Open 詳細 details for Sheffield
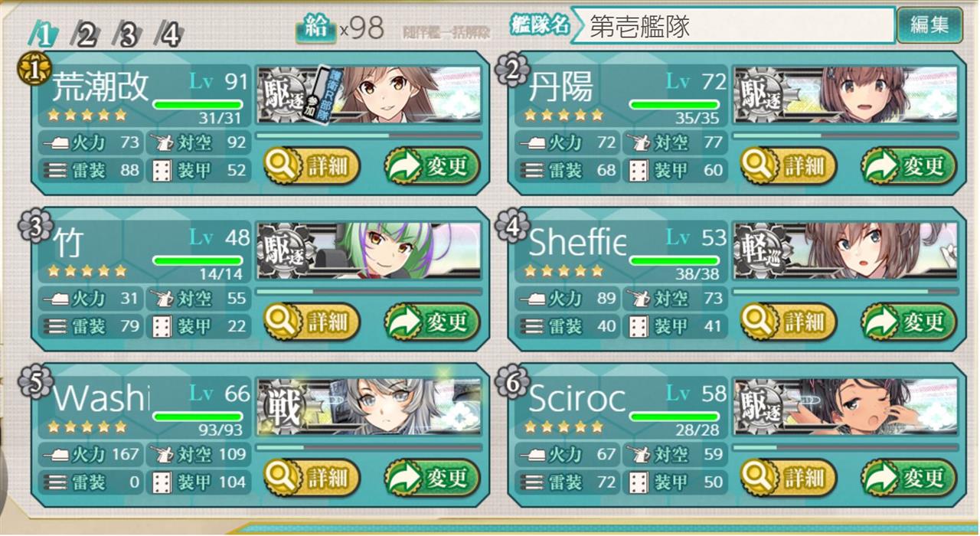Viewport: 980px width, 536px height. click(789, 322)
